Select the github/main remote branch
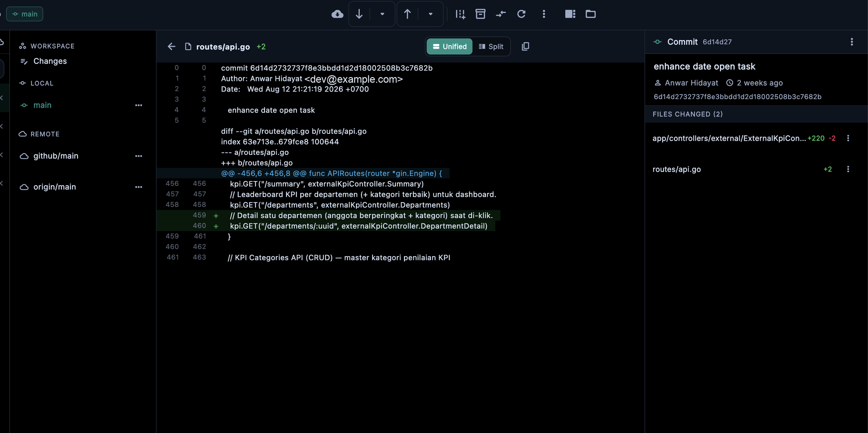 tap(56, 156)
